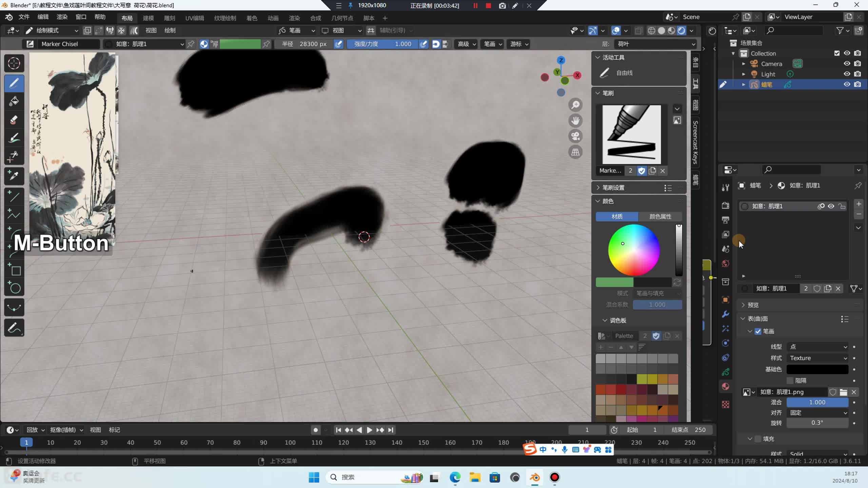The image size is (868, 488).
Task: Select the Fill bucket tool
Action: click(14, 101)
